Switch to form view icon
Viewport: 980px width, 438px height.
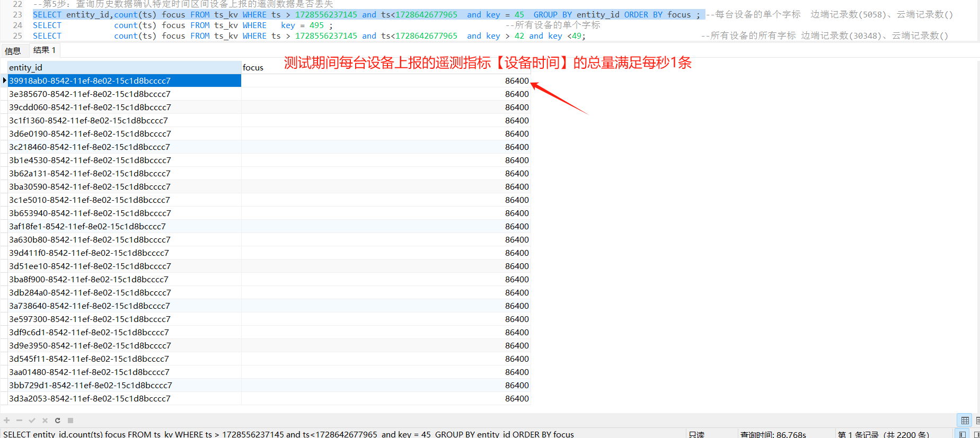click(977, 421)
